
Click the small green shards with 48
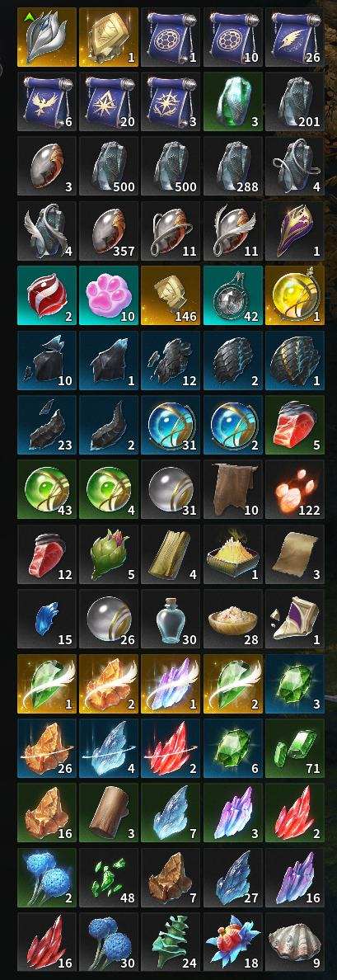coord(109,878)
